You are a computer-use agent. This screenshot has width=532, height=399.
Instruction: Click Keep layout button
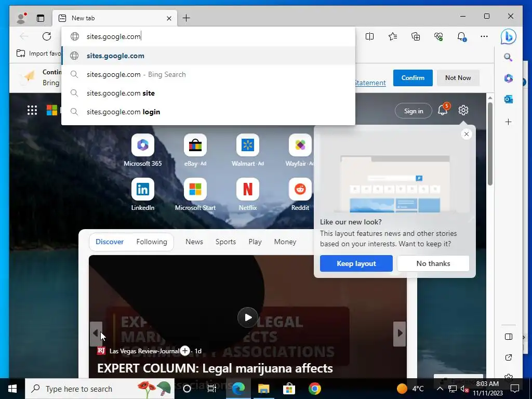(356, 263)
